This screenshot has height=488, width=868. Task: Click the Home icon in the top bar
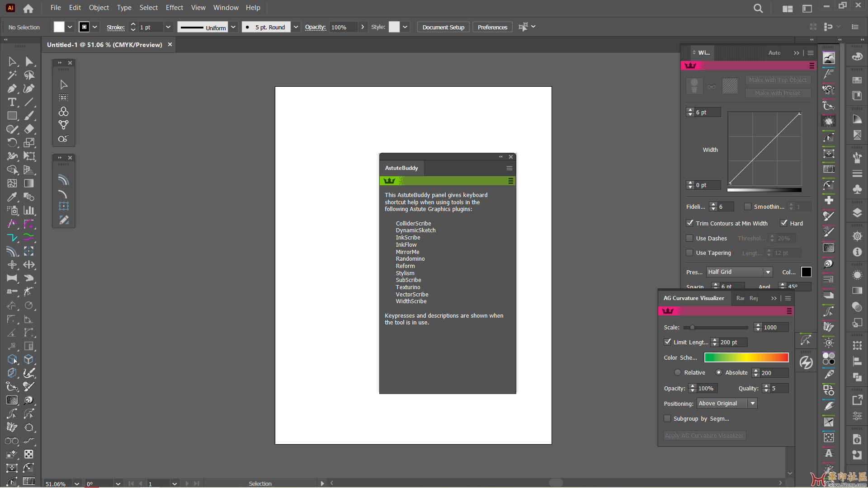click(28, 8)
